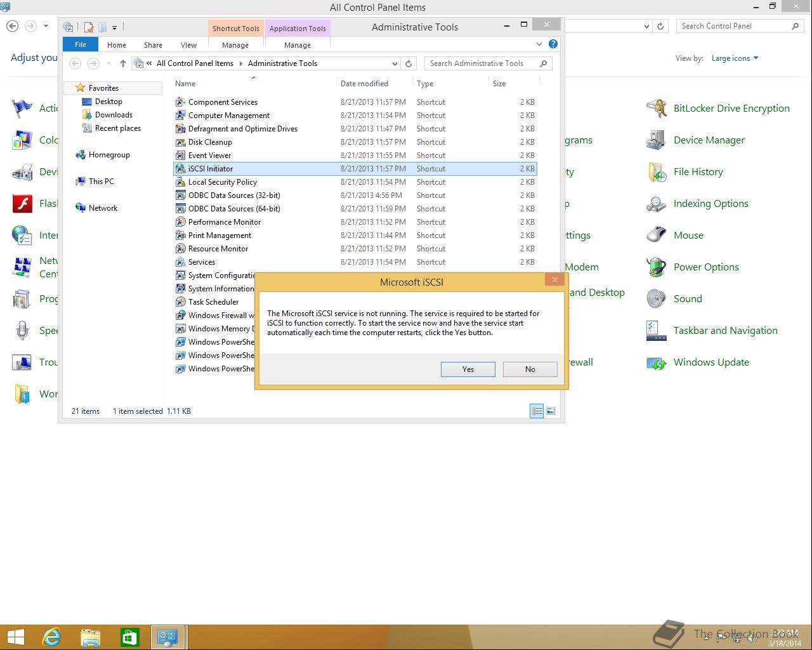Sort files by the Name column

(x=254, y=84)
